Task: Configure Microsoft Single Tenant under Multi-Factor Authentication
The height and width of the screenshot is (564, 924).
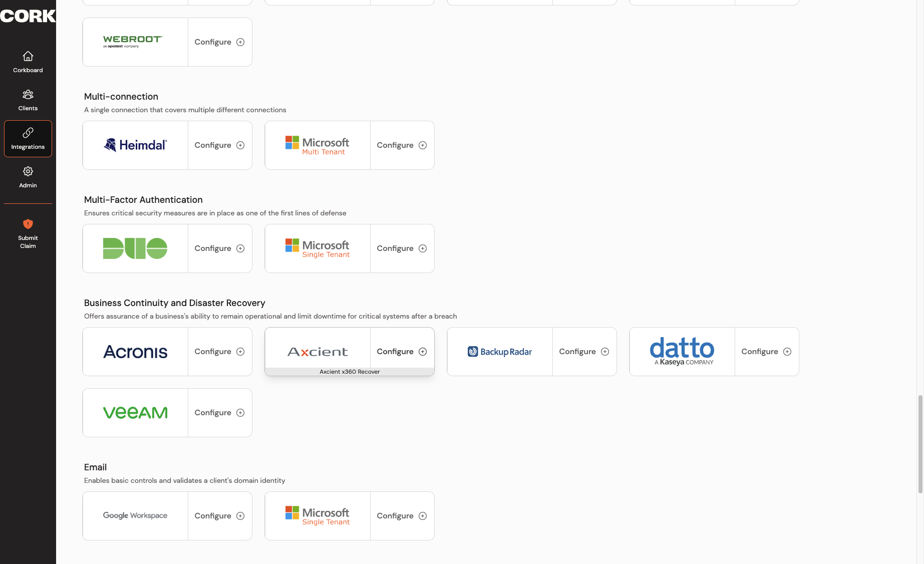Action: (402, 248)
